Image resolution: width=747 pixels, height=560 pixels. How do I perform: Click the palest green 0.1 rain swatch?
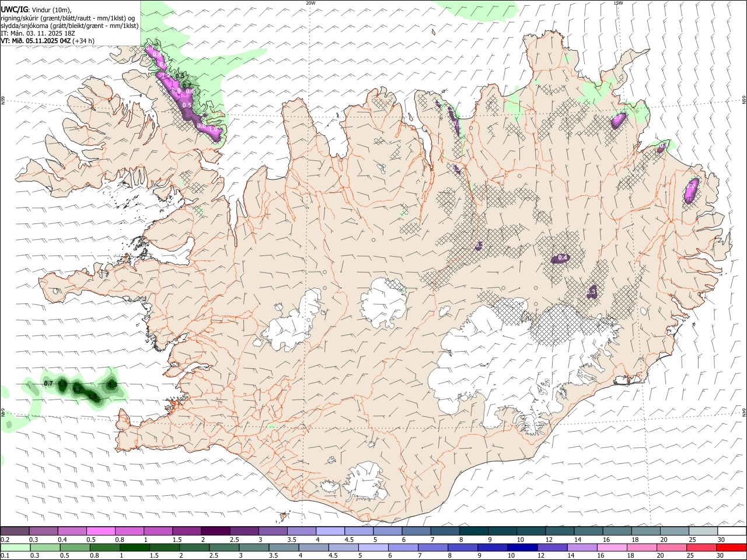(x=15, y=548)
